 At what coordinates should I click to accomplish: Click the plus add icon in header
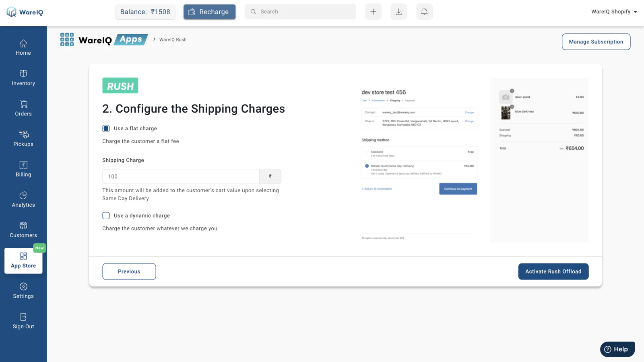(x=373, y=12)
